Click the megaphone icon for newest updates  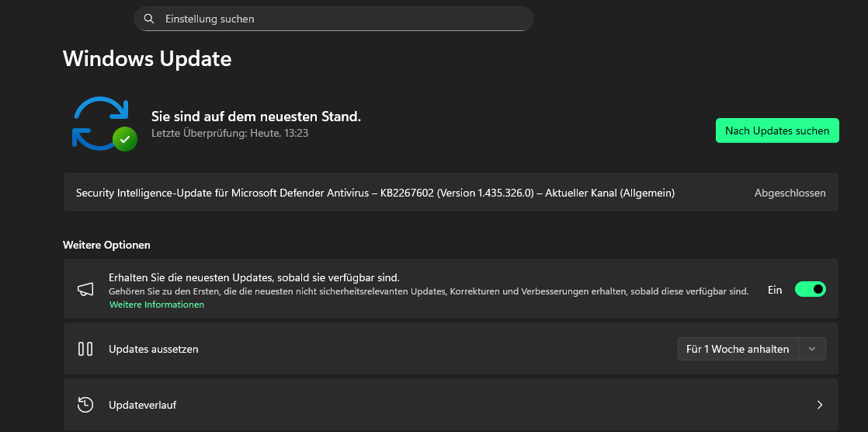[x=85, y=290]
